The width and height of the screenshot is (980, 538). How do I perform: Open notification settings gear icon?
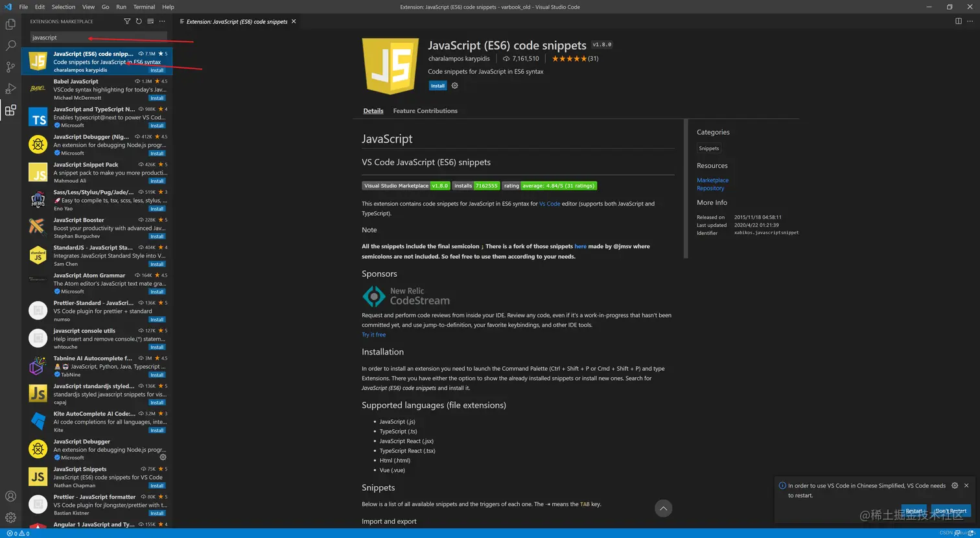tap(954, 485)
